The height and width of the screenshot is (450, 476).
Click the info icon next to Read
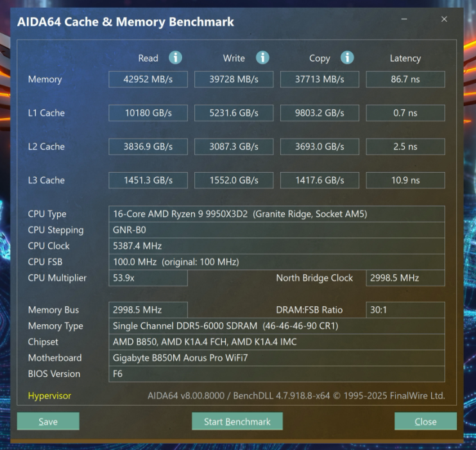pos(176,57)
